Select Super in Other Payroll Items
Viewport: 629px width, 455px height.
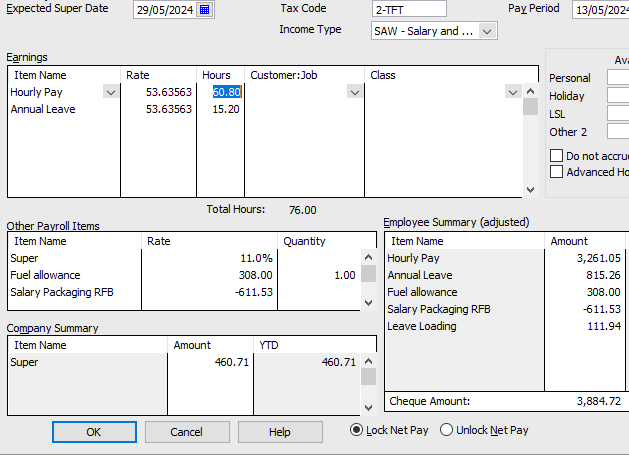pos(24,258)
